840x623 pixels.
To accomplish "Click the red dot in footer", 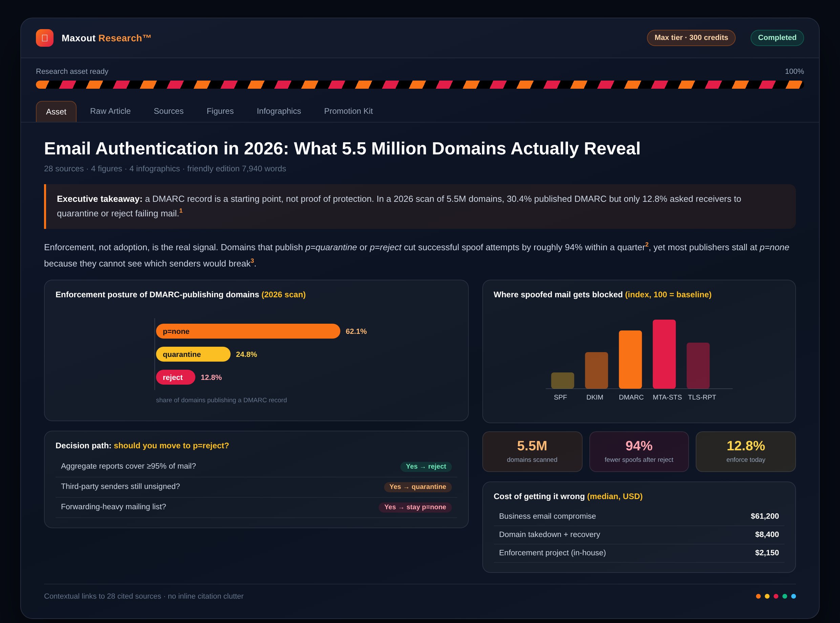I will point(776,596).
